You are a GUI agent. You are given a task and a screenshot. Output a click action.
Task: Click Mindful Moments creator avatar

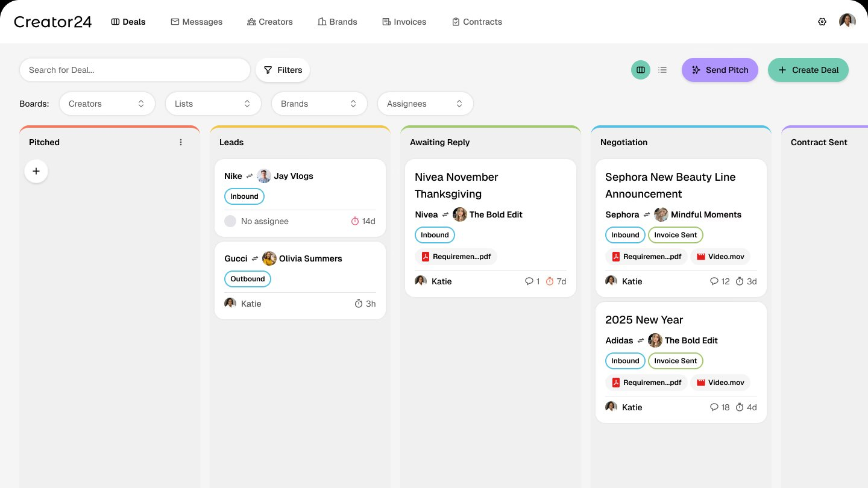coord(661,214)
